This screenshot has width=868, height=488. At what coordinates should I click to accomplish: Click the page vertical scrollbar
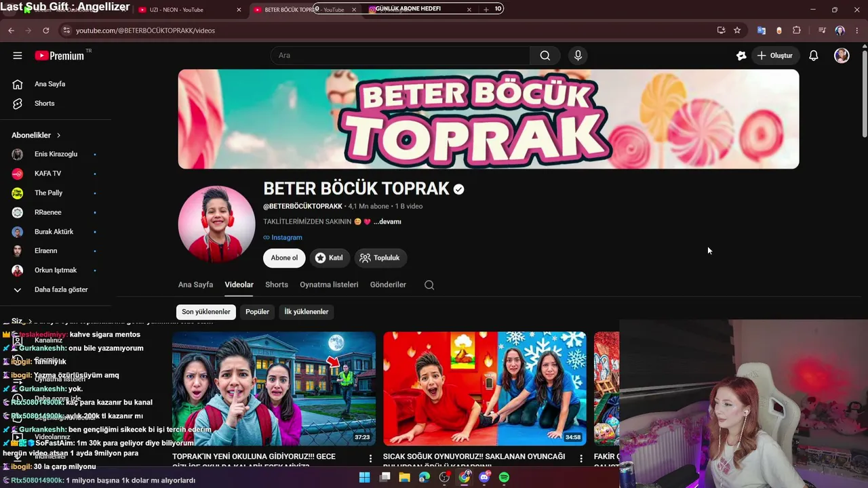click(x=864, y=95)
